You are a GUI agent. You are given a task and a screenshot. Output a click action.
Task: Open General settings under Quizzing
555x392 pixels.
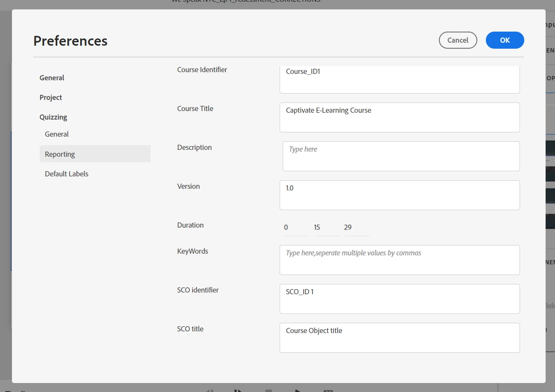point(57,134)
